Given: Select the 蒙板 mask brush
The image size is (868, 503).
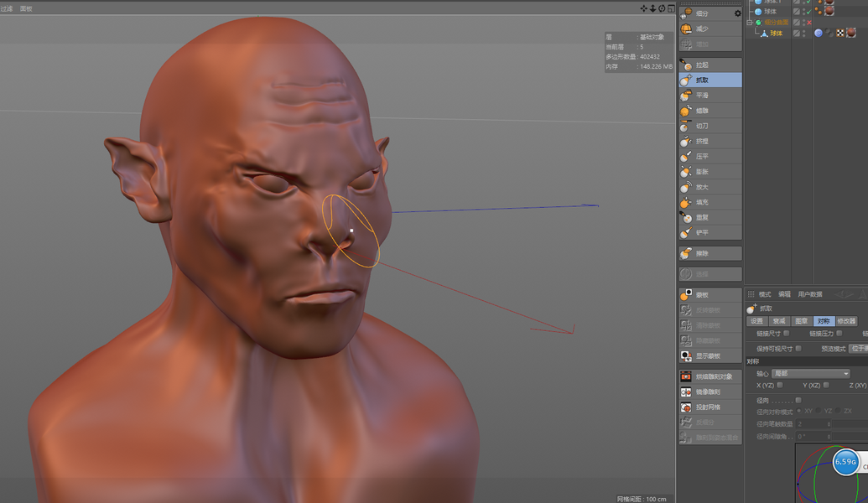Looking at the screenshot, I should tap(710, 295).
